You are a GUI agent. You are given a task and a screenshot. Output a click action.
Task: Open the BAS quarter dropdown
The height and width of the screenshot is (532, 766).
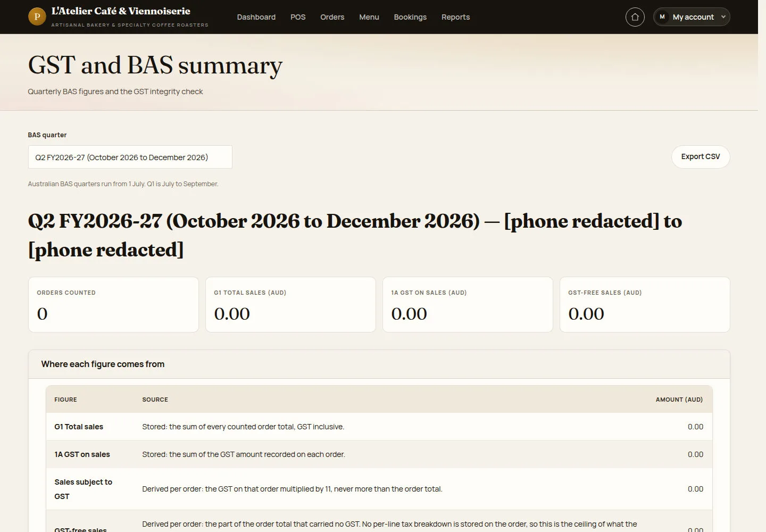pos(130,157)
